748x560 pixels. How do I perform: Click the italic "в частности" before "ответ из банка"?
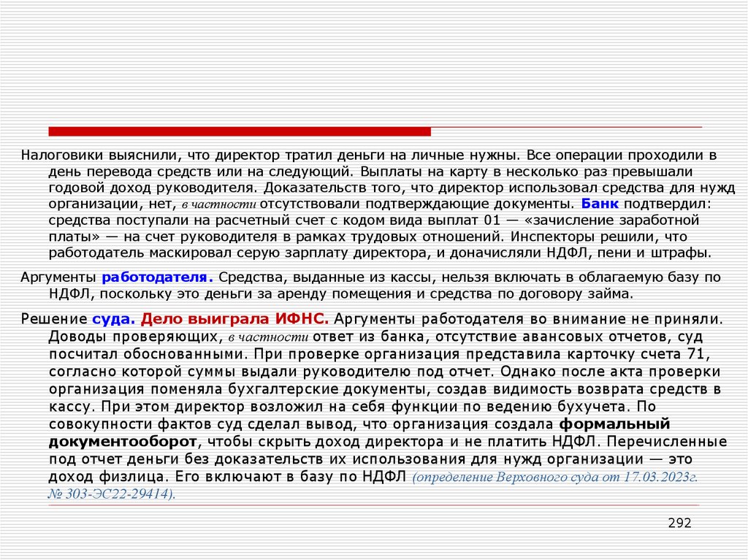268,337
